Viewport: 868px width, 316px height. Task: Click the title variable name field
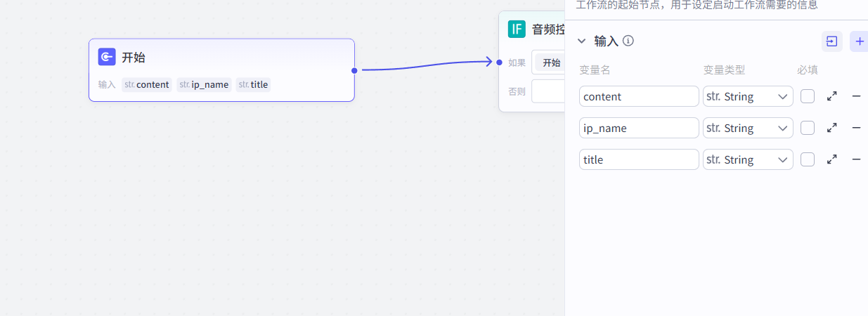pyautogui.click(x=639, y=159)
